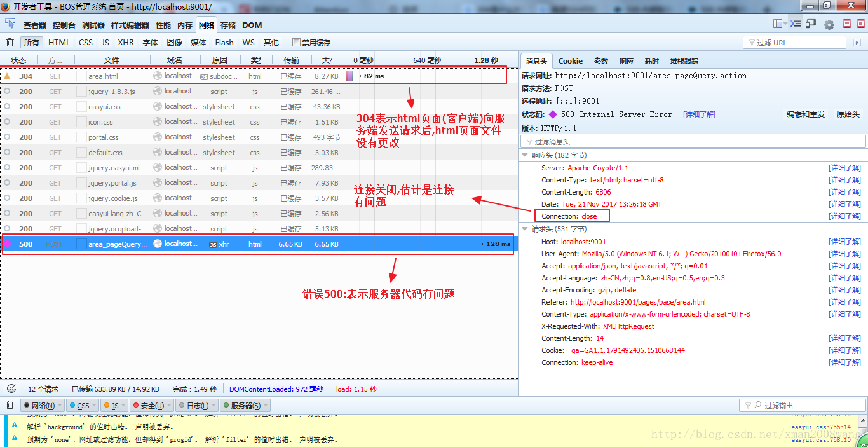Click the 0 ms waterfall timeline header
The height and width of the screenshot is (447, 868).
(363, 60)
